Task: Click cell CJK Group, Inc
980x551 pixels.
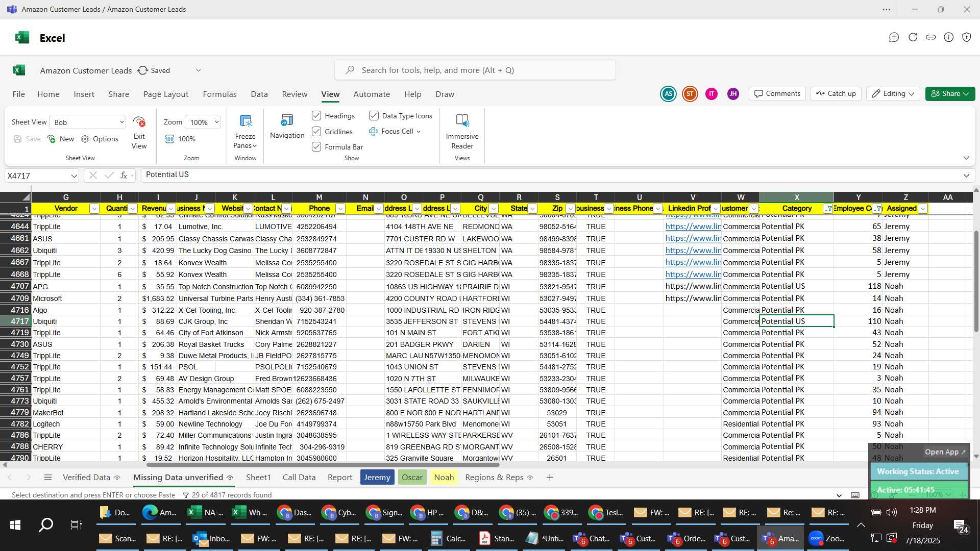Action: (215, 321)
